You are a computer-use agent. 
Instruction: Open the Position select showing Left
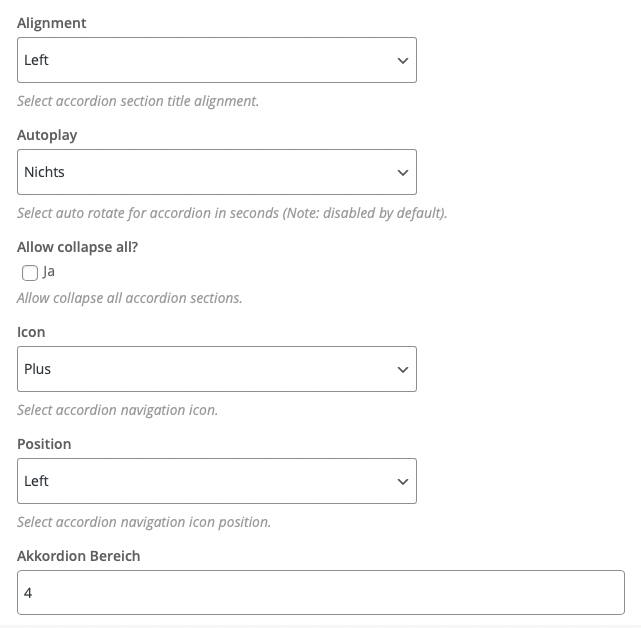[217, 481]
